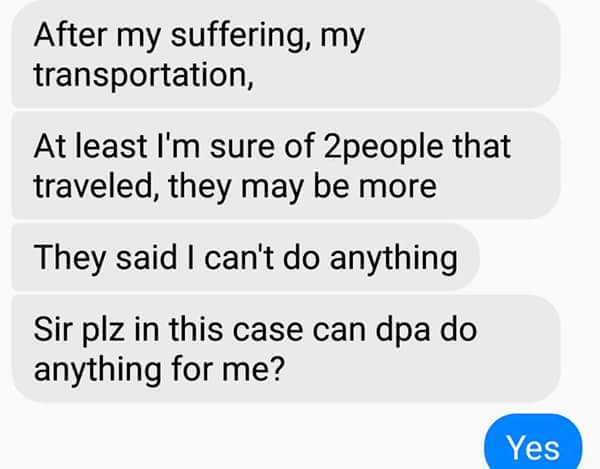Click the word "transportation" in first message
Image resolution: width=600 pixels, height=469 pixels.
pyautogui.click(x=140, y=75)
